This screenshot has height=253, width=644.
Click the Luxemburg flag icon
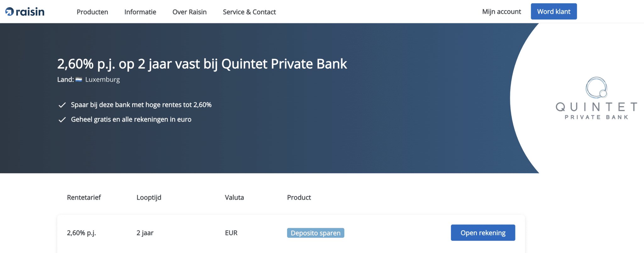(79, 79)
